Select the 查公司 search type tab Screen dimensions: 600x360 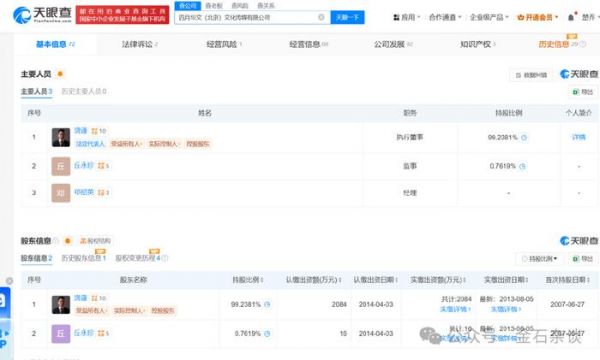click(x=188, y=5)
